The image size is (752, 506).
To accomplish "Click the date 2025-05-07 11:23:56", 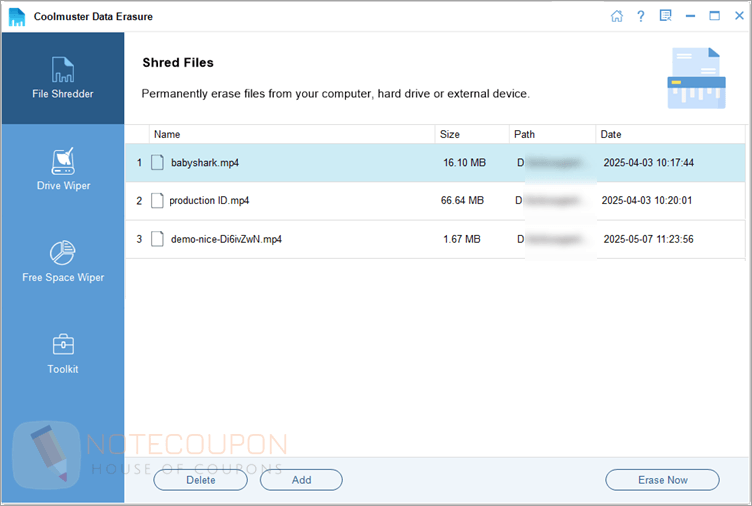I will 648,239.
